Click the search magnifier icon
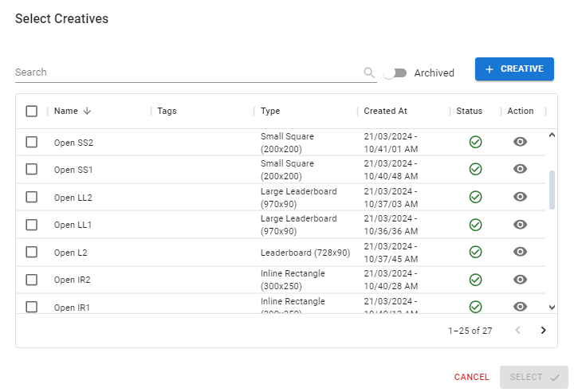Image resolution: width=574 pixels, height=392 pixels. [369, 73]
